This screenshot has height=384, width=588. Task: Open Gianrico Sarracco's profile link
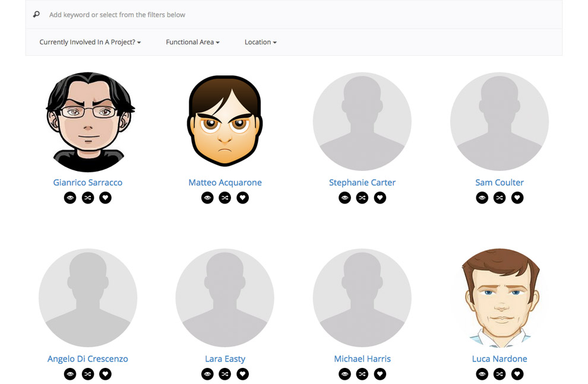coord(88,182)
